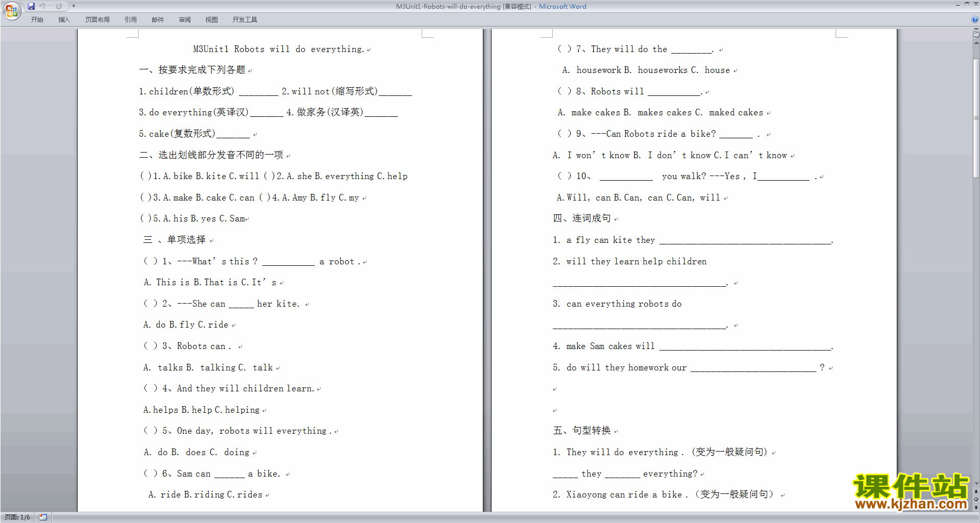This screenshot has height=523, width=980.
Task: Click the 页面: 1/6 status indicator
Action: tap(17, 517)
